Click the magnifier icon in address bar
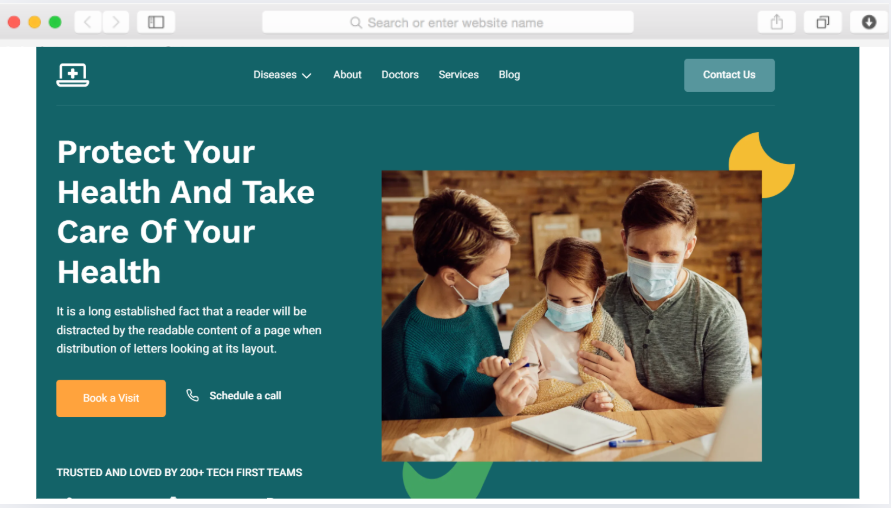This screenshot has width=891, height=508. (356, 23)
